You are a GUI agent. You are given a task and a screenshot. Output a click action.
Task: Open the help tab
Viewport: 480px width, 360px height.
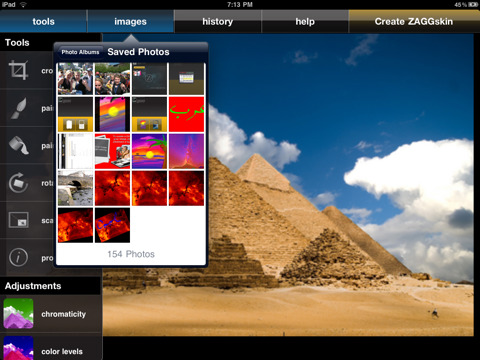305,21
